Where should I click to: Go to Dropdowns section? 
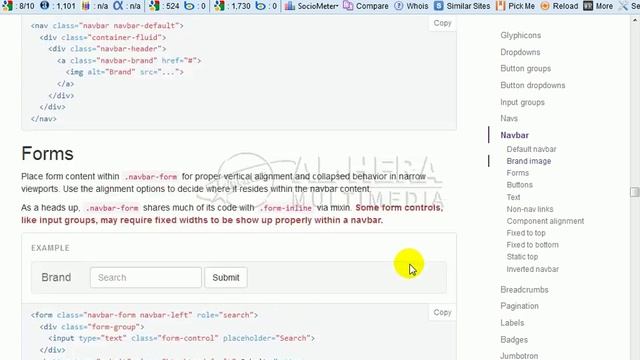[520, 52]
